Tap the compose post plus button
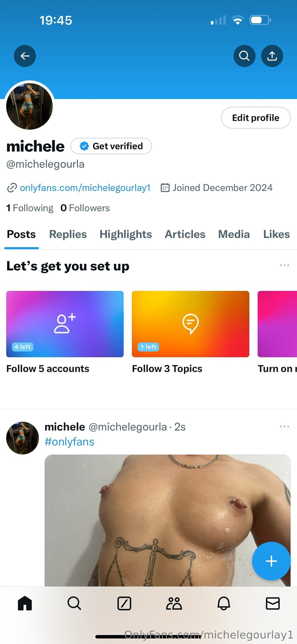 pos(271,561)
